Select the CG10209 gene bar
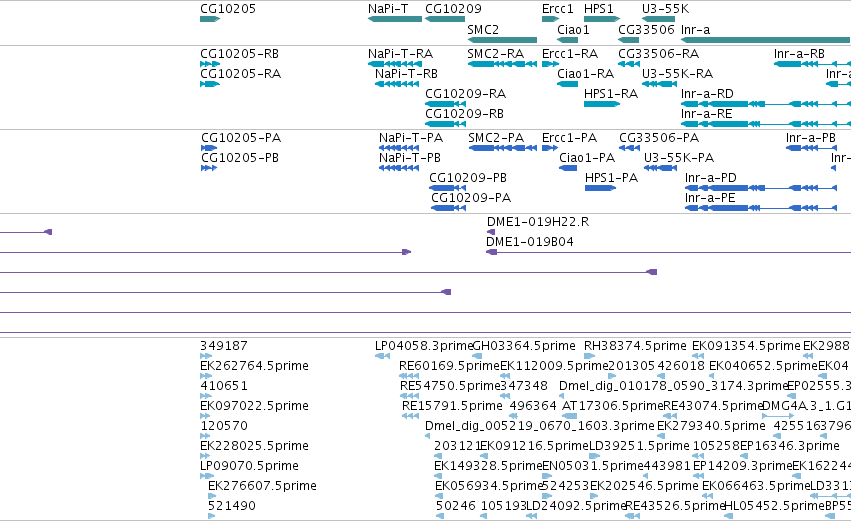 (444, 19)
